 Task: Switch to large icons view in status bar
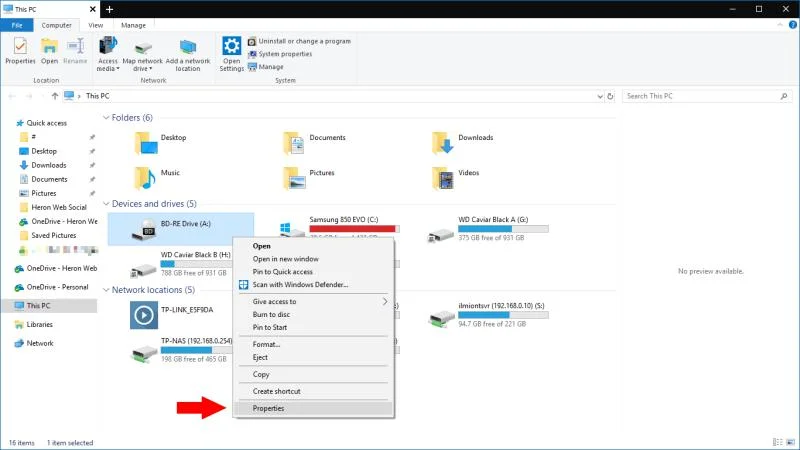tap(790, 442)
